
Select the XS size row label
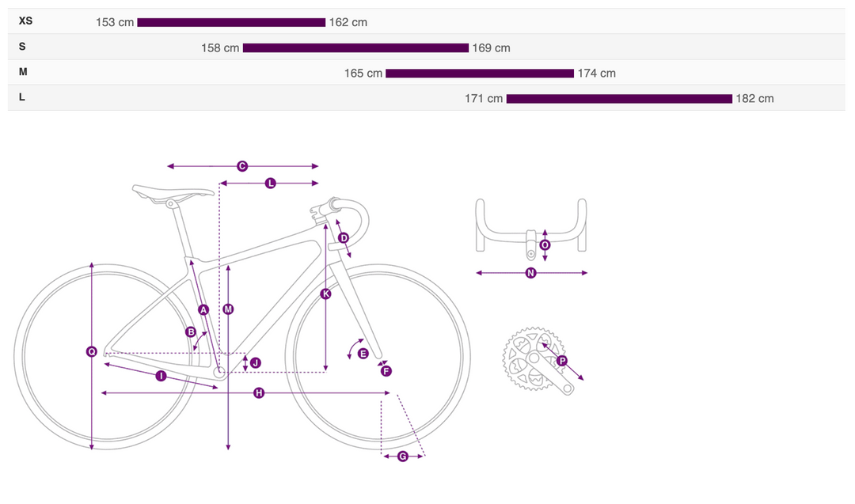[x=26, y=21]
